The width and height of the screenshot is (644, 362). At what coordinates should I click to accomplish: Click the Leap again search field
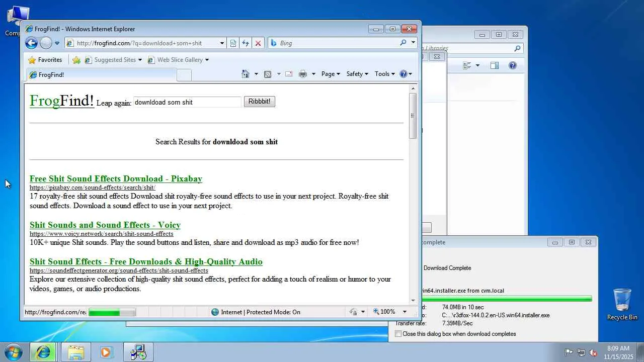click(187, 102)
